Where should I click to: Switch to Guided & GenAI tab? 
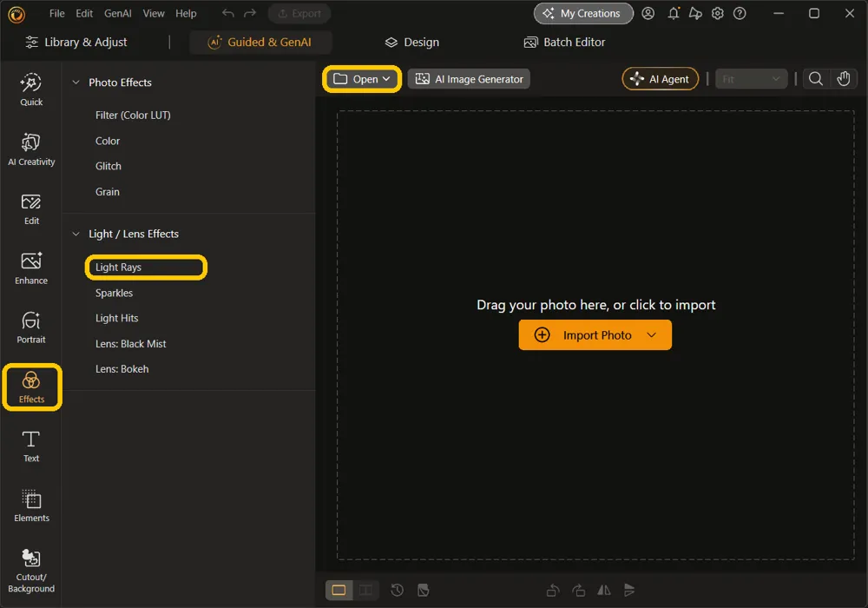[260, 42]
